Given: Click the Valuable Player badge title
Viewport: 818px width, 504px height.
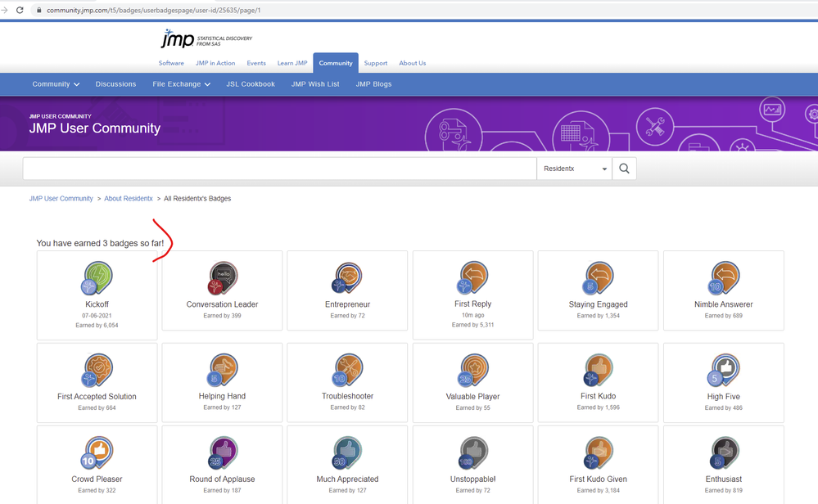Looking at the screenshot, I should [x=472, y=397].
